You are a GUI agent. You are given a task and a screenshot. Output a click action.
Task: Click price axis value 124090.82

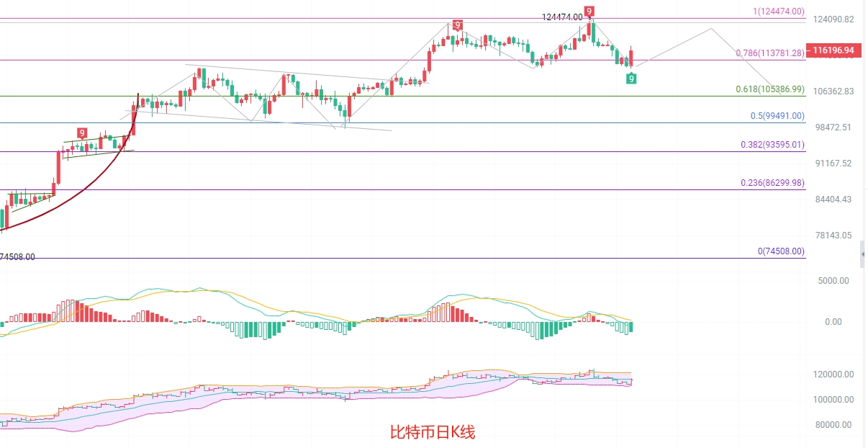pyautogui.click(x=834, y=19)
